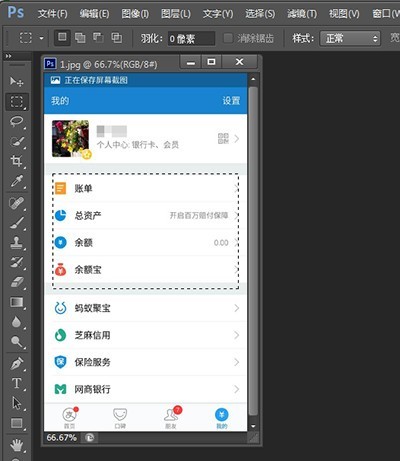Choose the Add to Selection mode button
Viewport: 400px width, 461px height.
[80, 38]
